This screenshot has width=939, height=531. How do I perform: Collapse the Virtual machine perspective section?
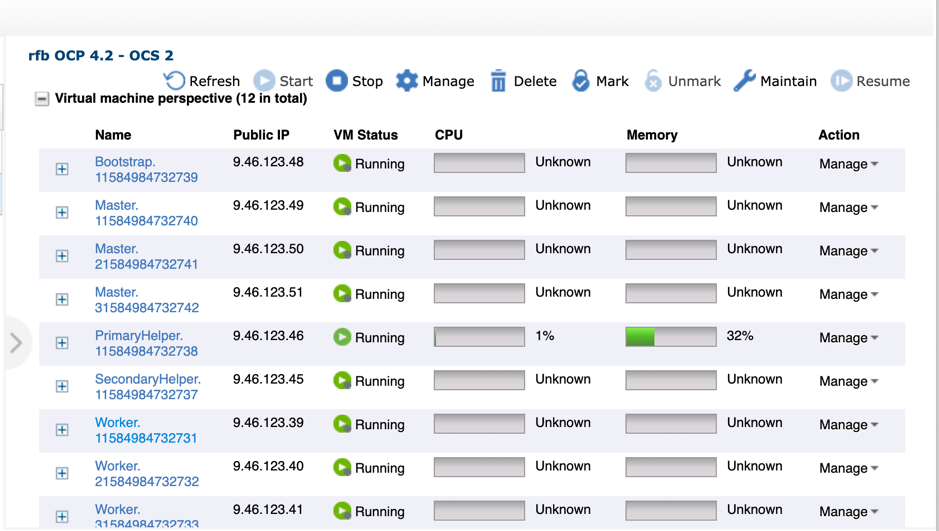pos(41,99)
